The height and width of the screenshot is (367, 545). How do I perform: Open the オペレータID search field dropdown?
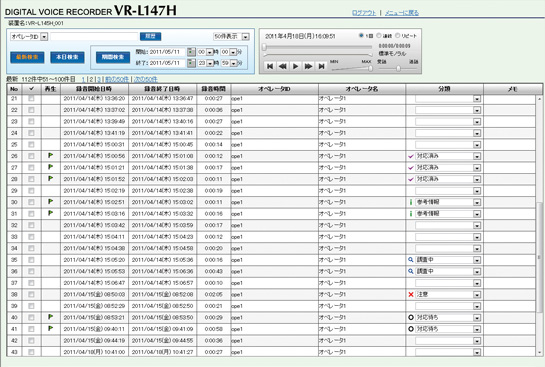coord(44,36)
